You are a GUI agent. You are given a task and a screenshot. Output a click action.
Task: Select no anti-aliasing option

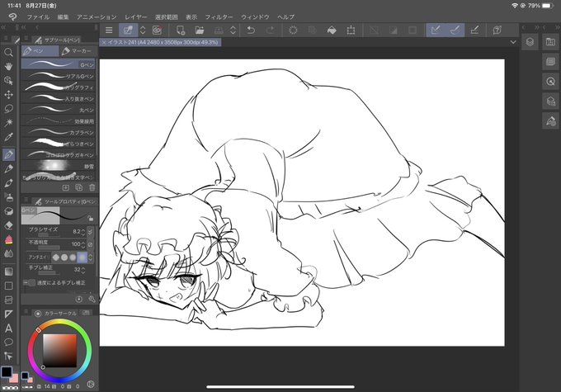[x=56, y=257]
